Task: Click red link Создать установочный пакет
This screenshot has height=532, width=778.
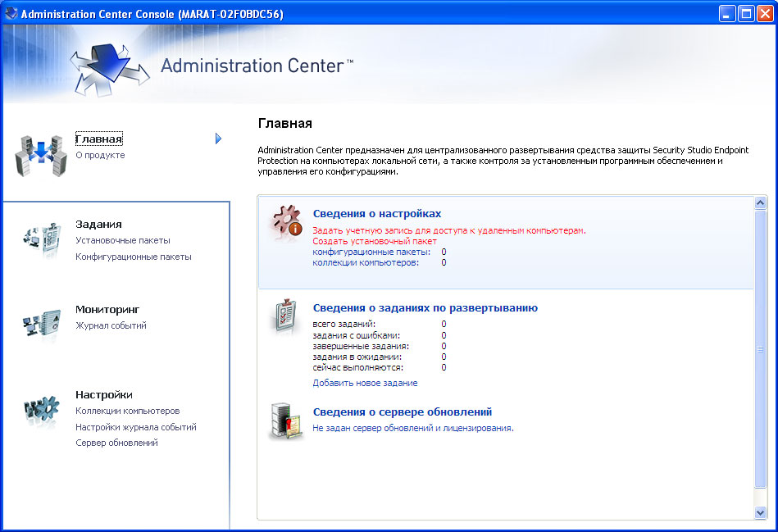Action: pyautogui.click(x=375, y=241)
